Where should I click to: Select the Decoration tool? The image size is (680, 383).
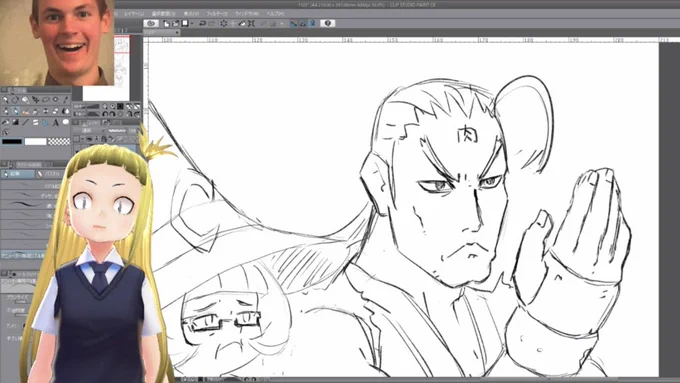(46, 111)
